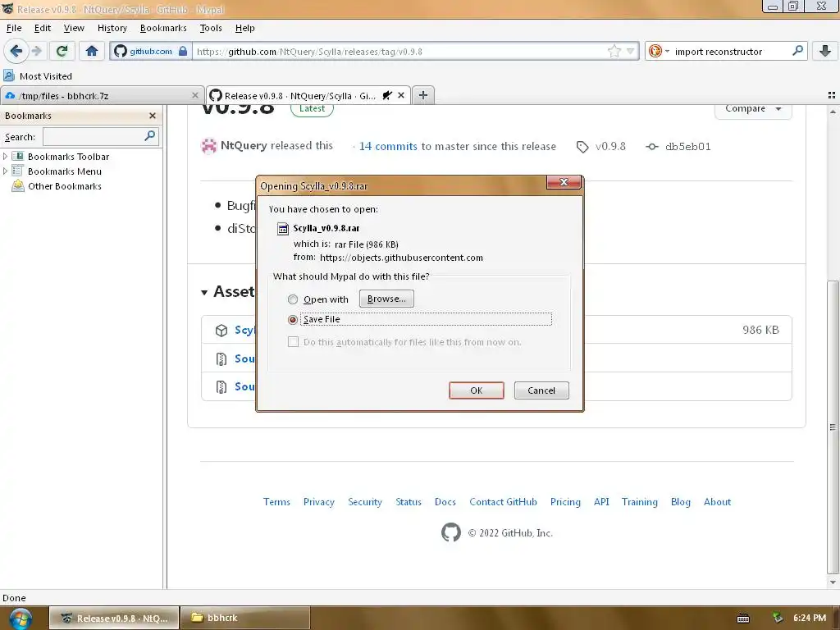
Task: Select Other Bookmarks in sidebar
Action: click(57, 186)
